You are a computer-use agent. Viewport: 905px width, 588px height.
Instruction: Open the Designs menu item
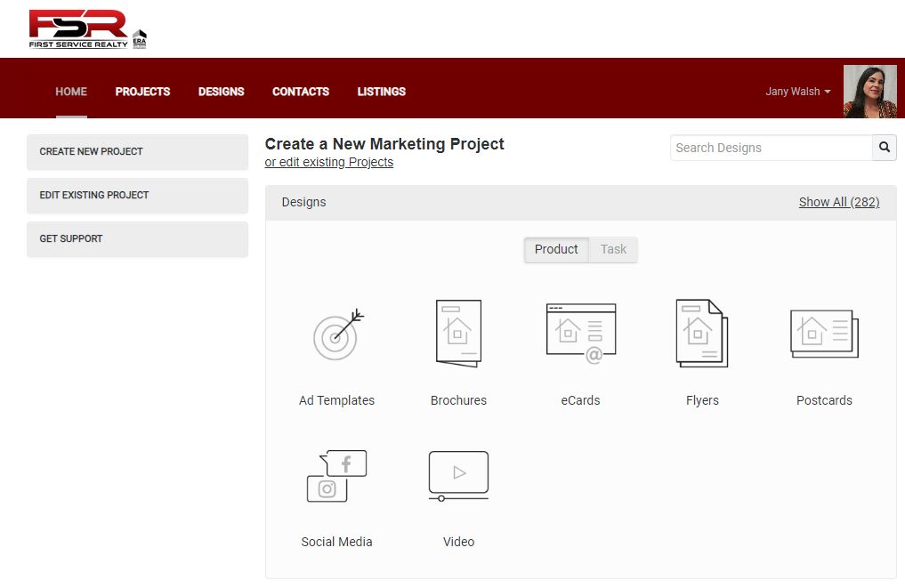[221, 92]
